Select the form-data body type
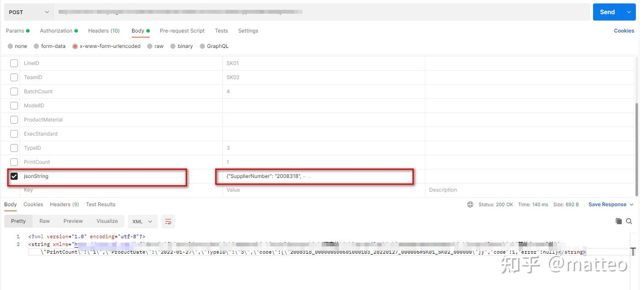 tap(36, 46)
